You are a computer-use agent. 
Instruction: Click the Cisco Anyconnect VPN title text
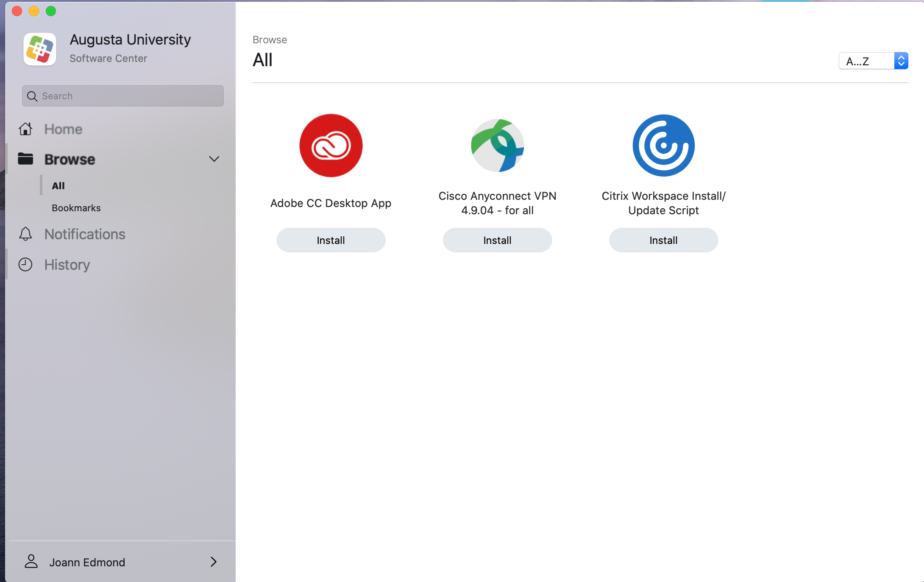pyautogui.click(x=497, y=203)
